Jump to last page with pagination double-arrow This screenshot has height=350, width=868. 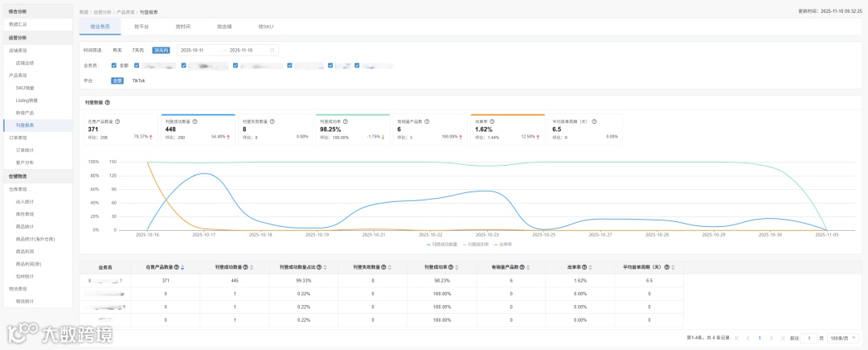pos(783,338)
